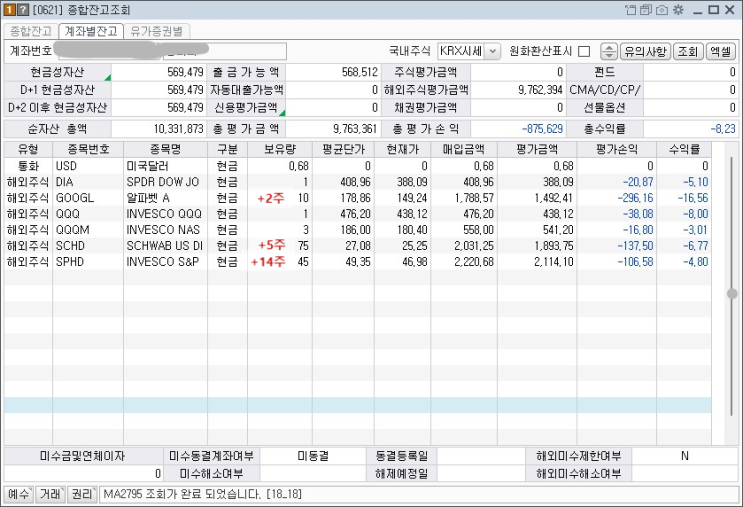
Task: Click the 수익률 column header
Action: click(684, 150)
